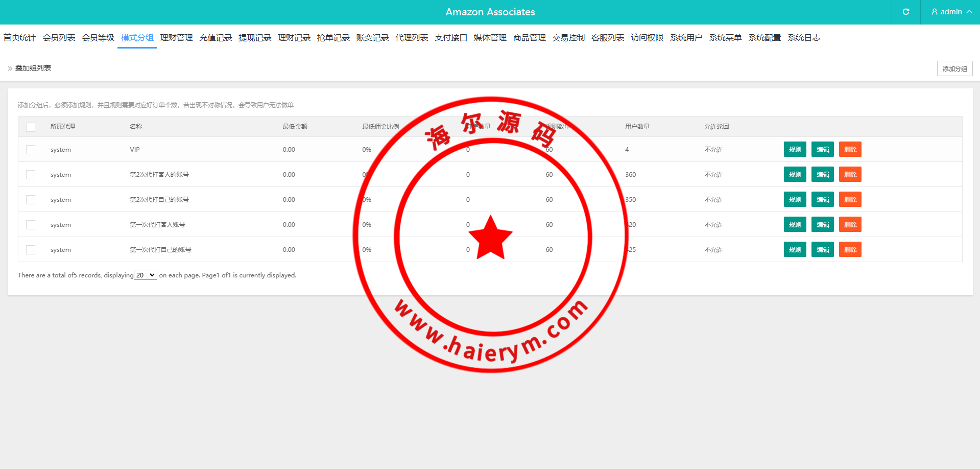Open the 账变记录 menu
980x469 pixels.
[372, 37]
